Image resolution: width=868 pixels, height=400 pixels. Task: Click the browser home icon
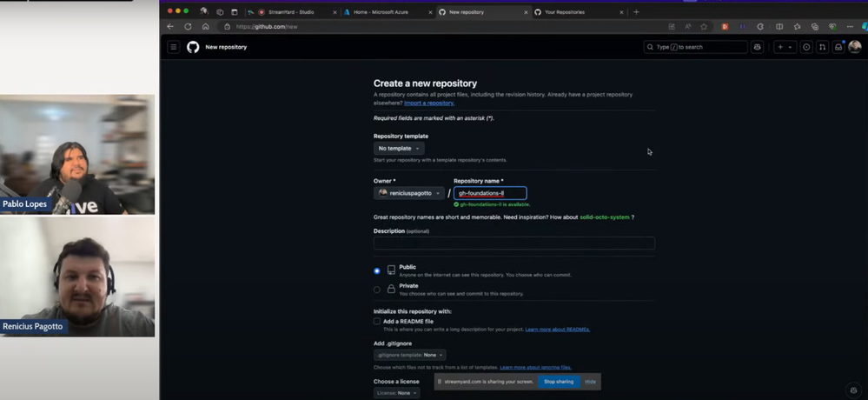click(205, 27)
